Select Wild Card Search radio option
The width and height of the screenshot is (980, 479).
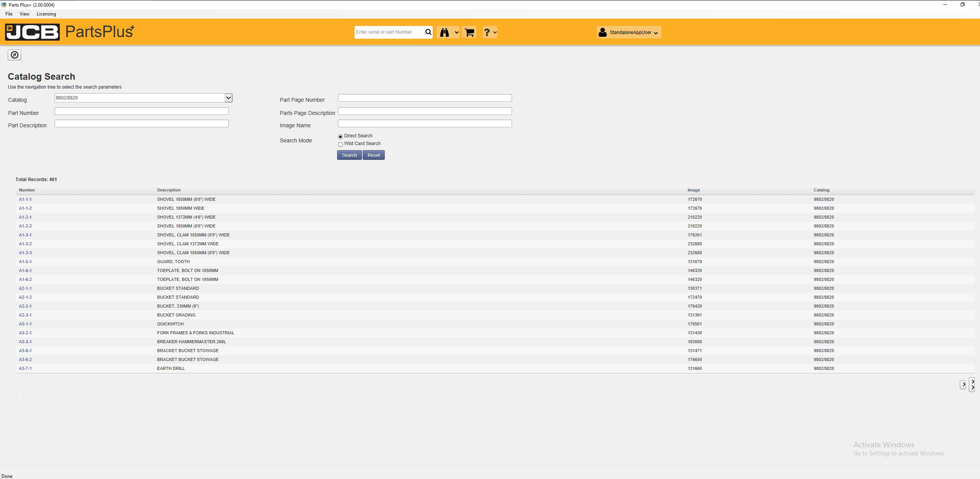[340, 144]
